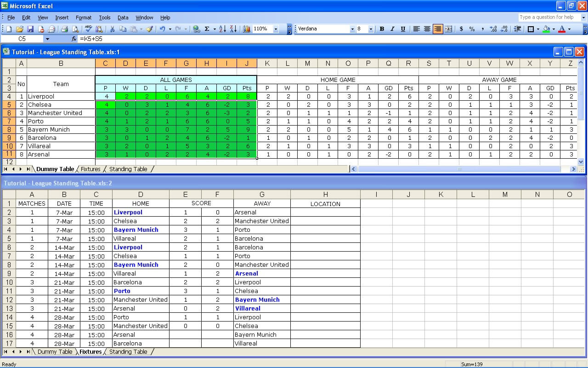
Task: Go to next sheet tab arrow in bottom window
Action: pos(20,351)
